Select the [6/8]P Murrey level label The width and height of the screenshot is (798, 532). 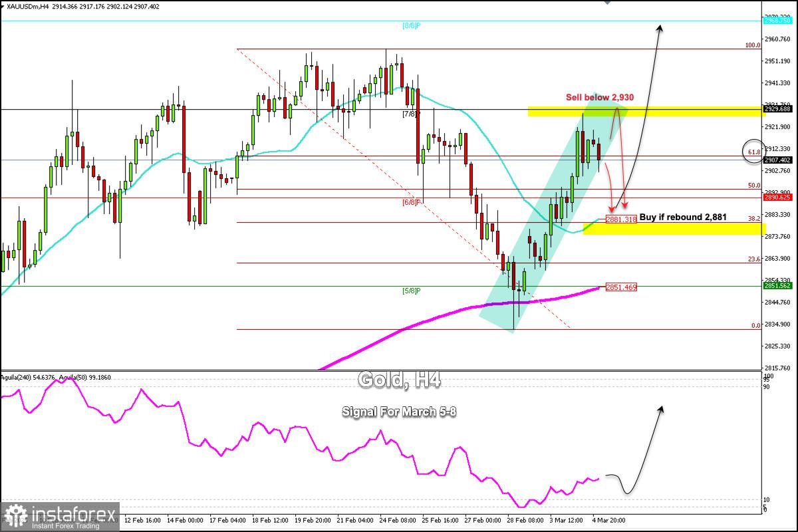pos(412,202)
